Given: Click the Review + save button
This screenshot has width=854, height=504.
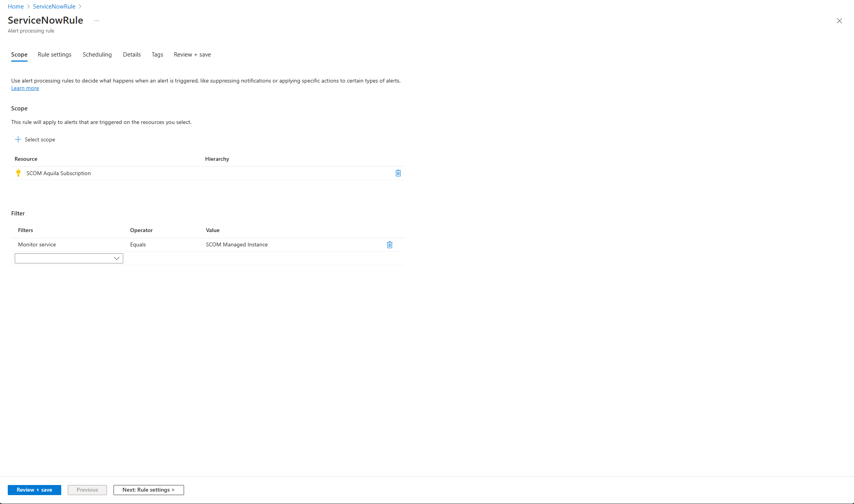Looking at the screenshot, I should (34, 490).
